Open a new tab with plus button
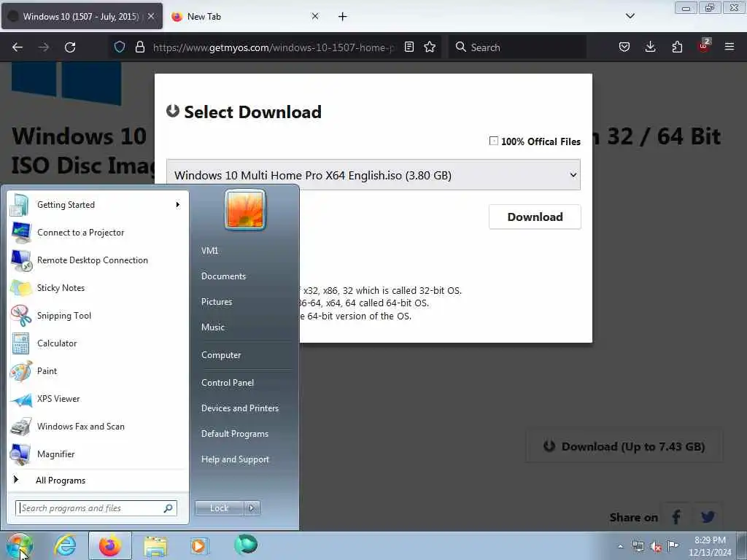This screenshot has width=747, height=560. coord(343,17)
